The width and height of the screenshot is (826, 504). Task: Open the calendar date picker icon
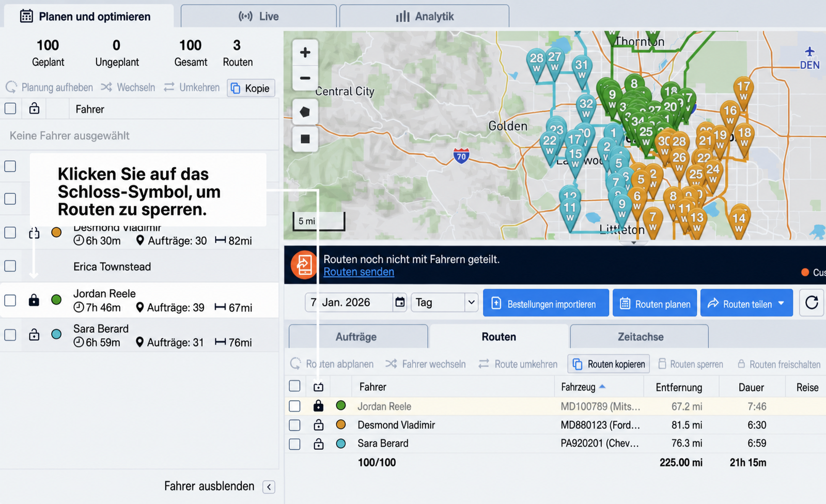tap(400, 303)
